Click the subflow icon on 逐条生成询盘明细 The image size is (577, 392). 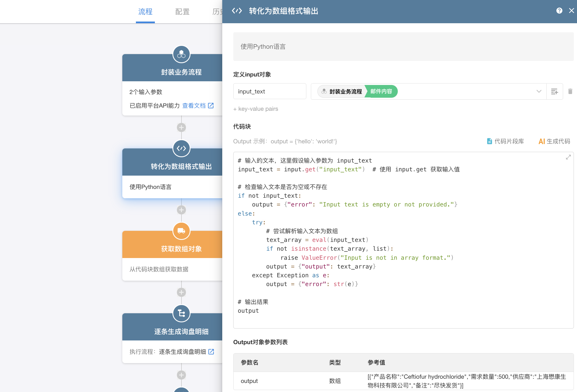181,313
